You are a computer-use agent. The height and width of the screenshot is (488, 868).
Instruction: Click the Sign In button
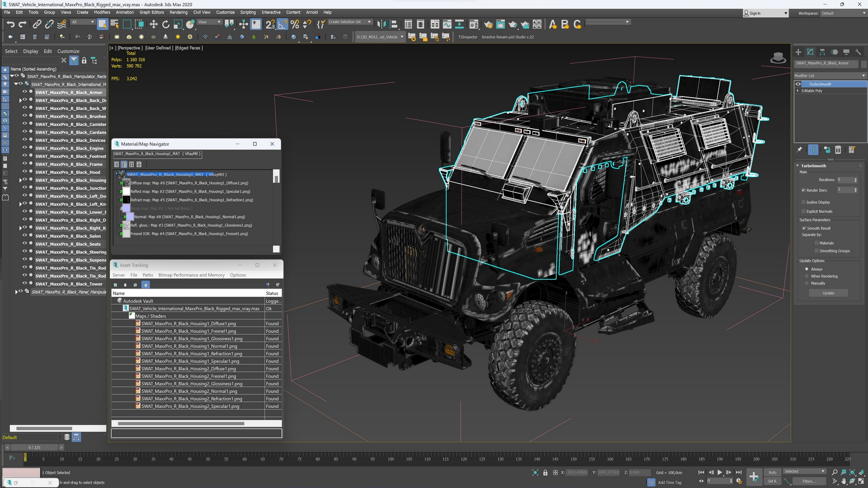coord(765,14)
